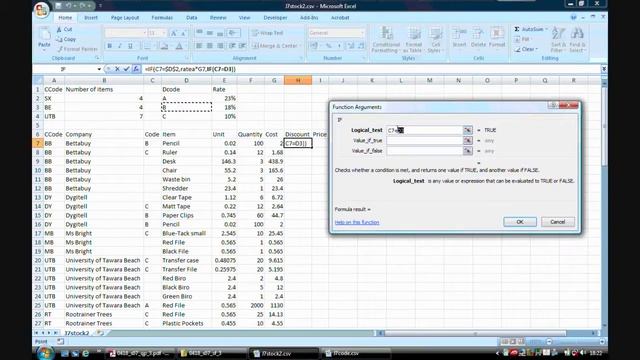Click the zoom slider in status bar

click(575, 341)
